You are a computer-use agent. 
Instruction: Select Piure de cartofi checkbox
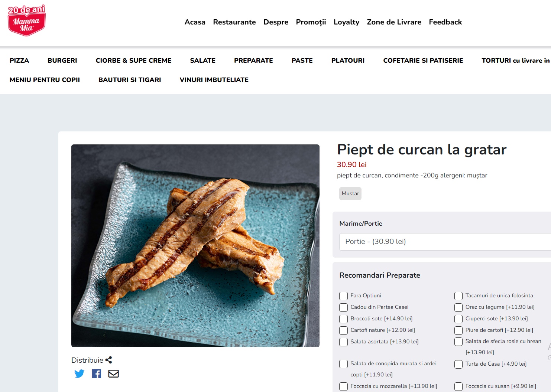(458, 330)
